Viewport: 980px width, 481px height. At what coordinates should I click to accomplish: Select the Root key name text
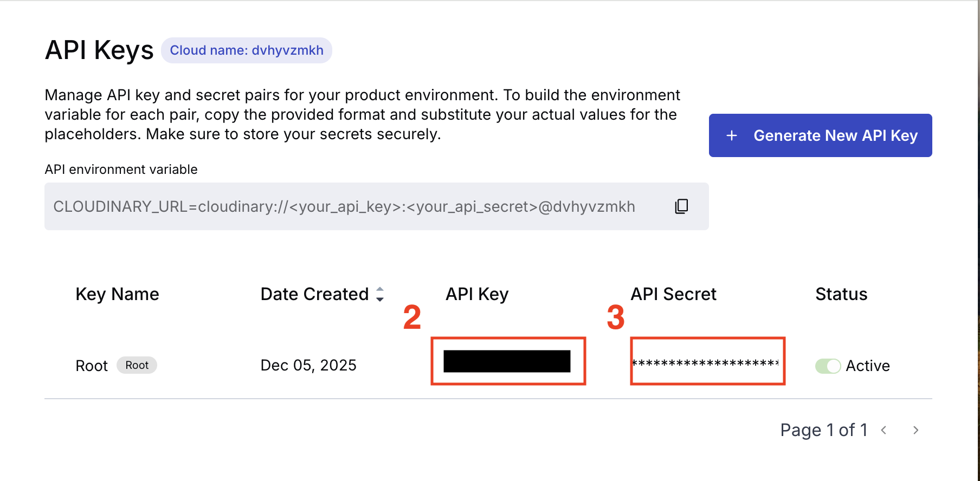coord(92,366)
